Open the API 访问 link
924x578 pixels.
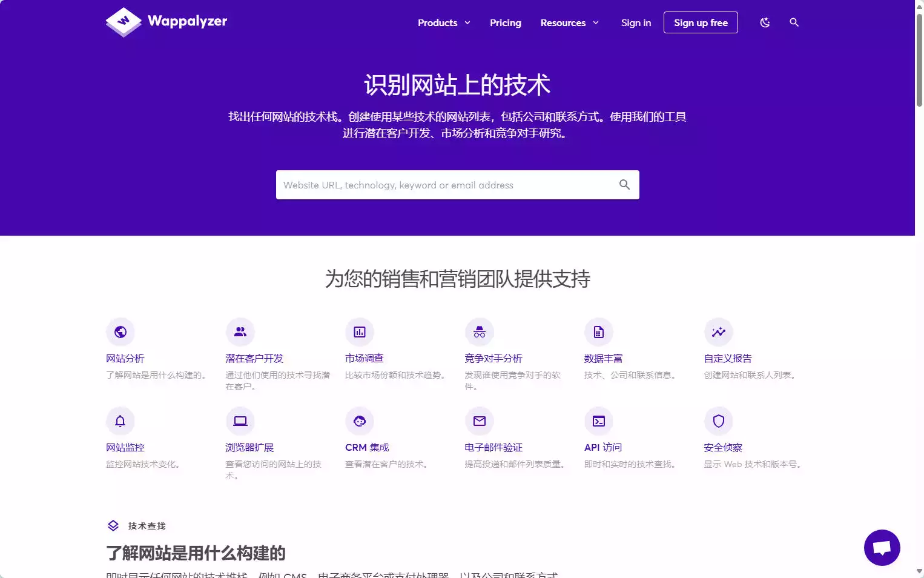603,448
